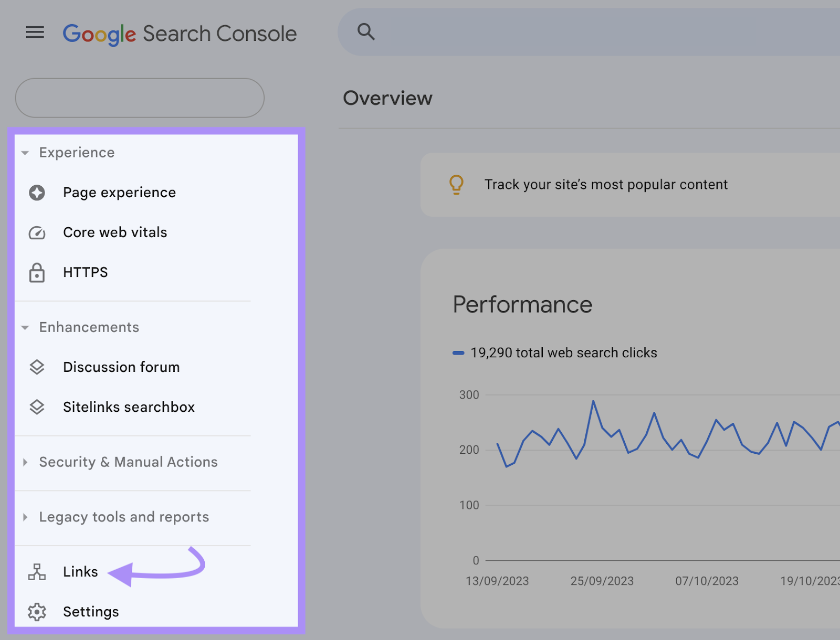Open the Discussion forum report
The height and width of the screenshot is (640, 840).
(x=121, y=367)
